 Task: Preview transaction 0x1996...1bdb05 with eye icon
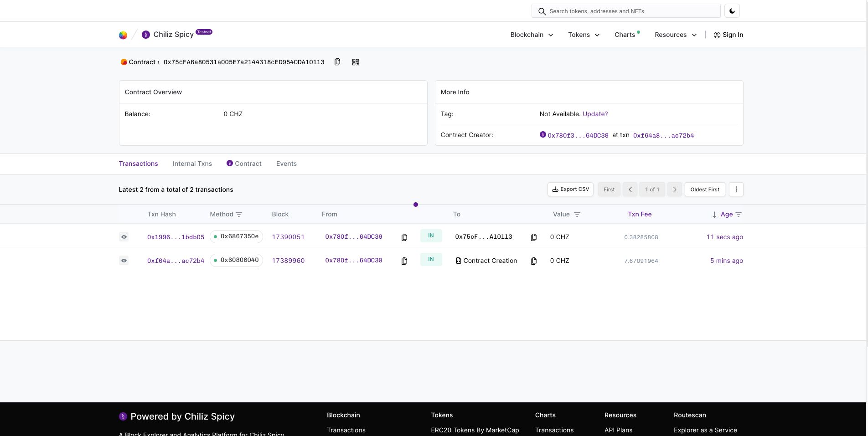124,237
